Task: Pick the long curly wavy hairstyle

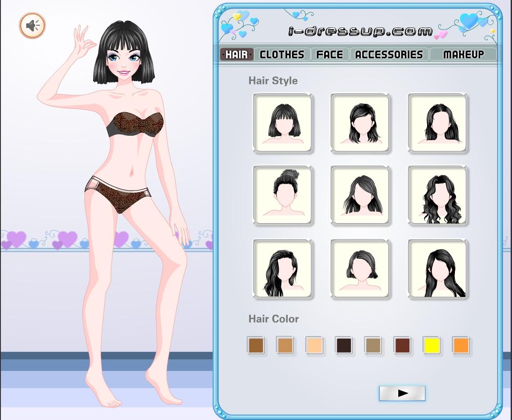Action: pos(437,195)
